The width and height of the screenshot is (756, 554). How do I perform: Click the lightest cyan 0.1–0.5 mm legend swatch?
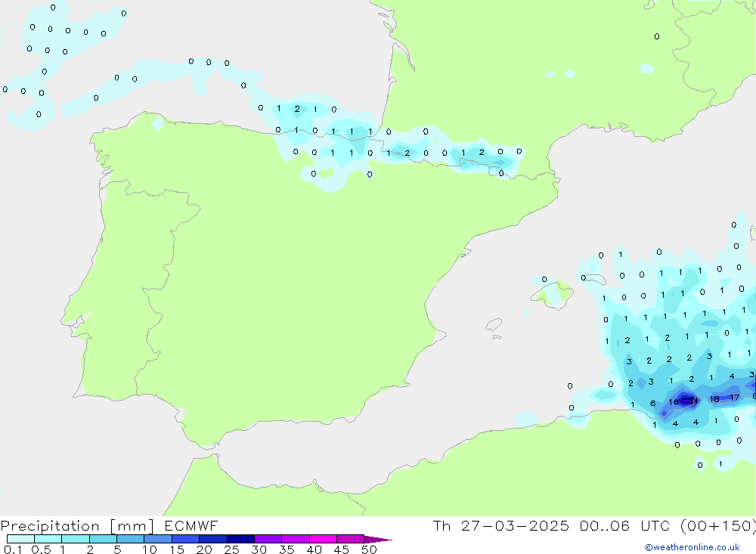click(x=20, y=539)
